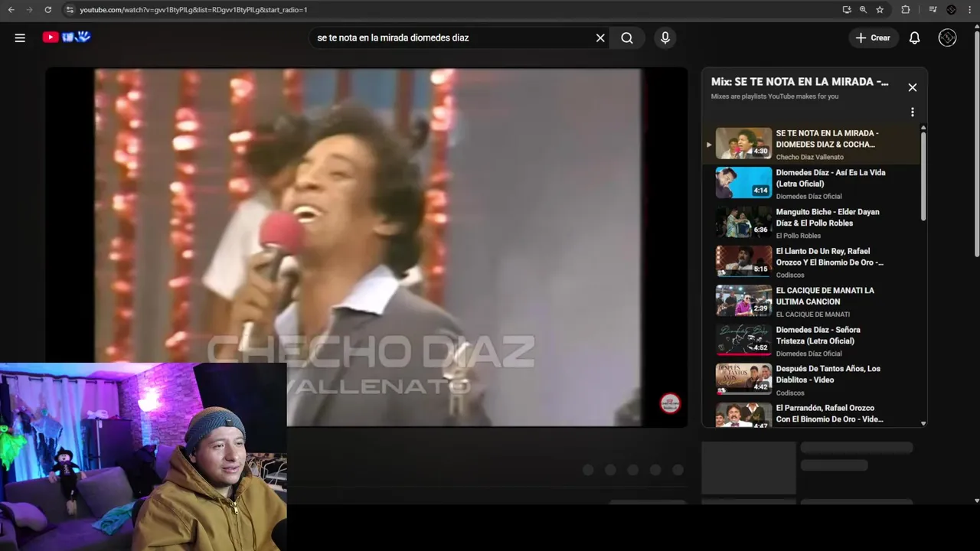
Task: Click channel watermark logo in video corner
Action: 670,403
